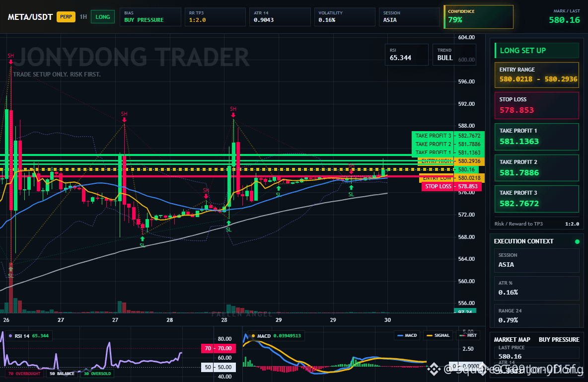Click the 50 - 50.00 RSI level tag
The height and width of the screenshot is (382, 588).
(219, 368)
